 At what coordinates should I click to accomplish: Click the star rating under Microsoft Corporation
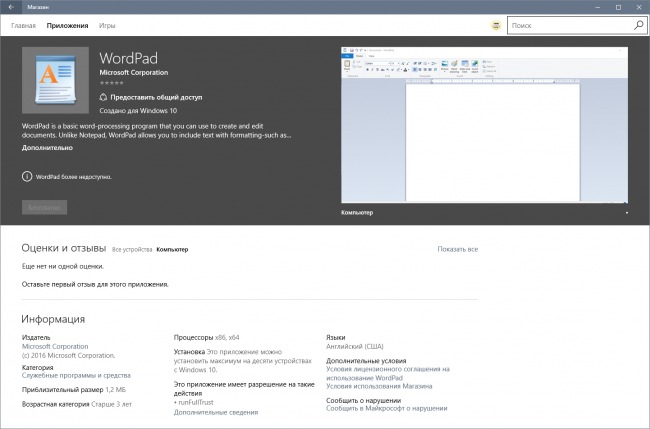[112, 83]
